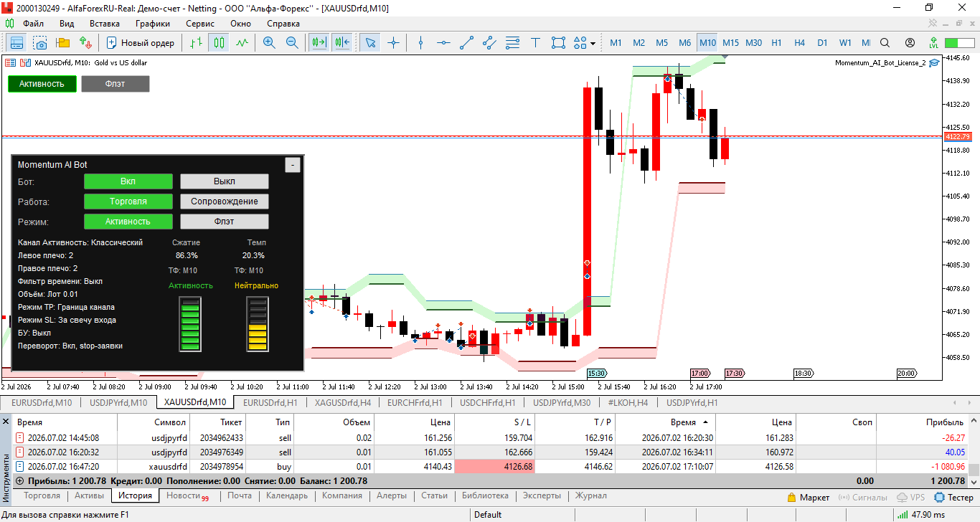Open the account profile icon
The width and height of the screenshot is (980, 522).
[x=910, y=43]
